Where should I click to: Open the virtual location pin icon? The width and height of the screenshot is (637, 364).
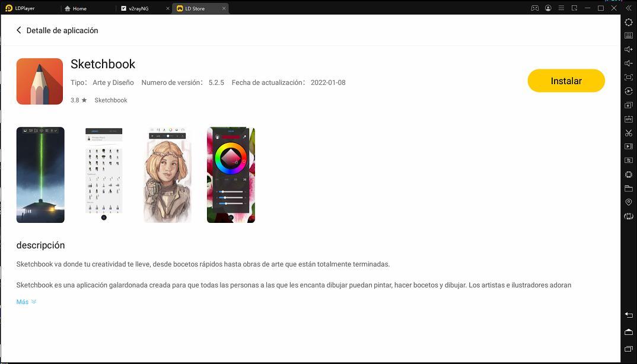(629, 202)
